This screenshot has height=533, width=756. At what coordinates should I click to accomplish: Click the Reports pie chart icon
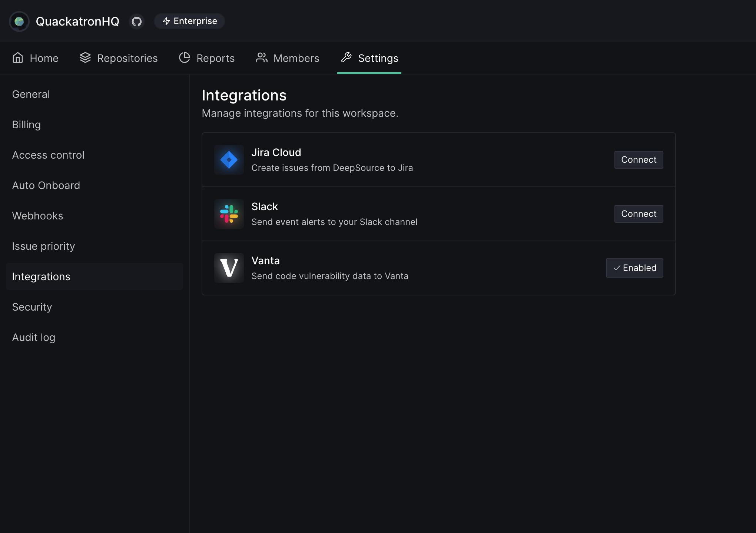click(185, 58)
